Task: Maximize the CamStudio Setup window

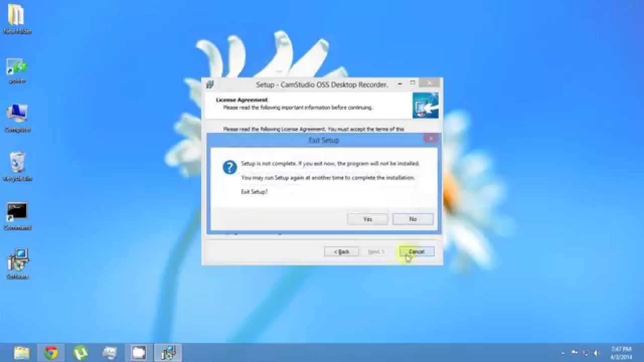Action: click(413, 83)
